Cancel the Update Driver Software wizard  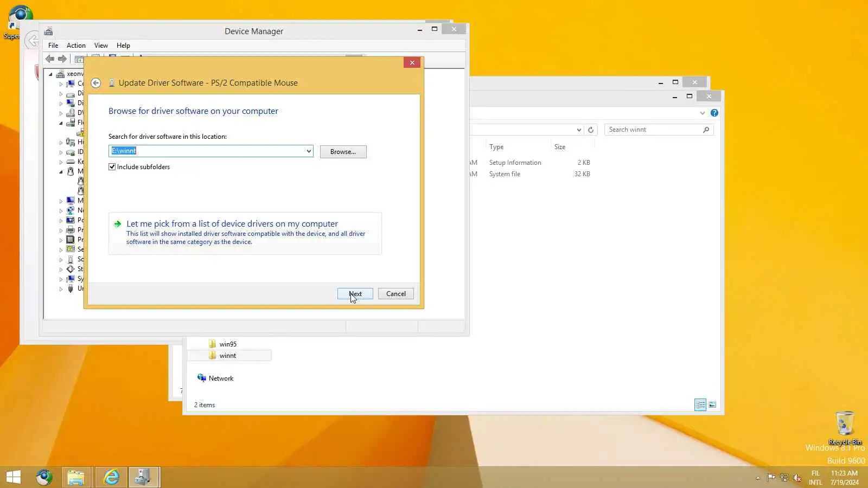click(x=396, y=294)
